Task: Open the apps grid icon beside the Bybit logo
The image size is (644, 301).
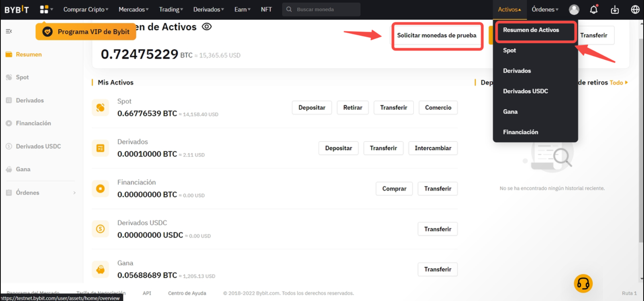Action: (x=45, y=9)
